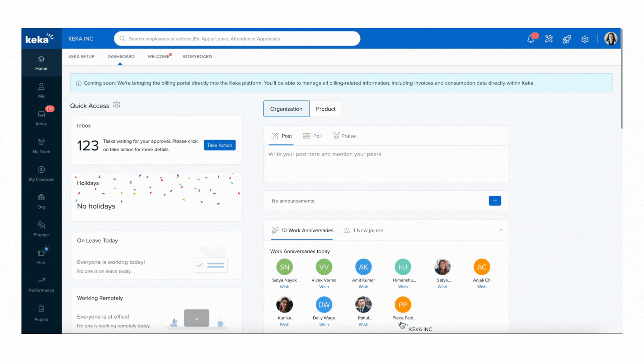Open Quick Access settings gear
This screenshot has width=644, height=362.
pos(116,105)
